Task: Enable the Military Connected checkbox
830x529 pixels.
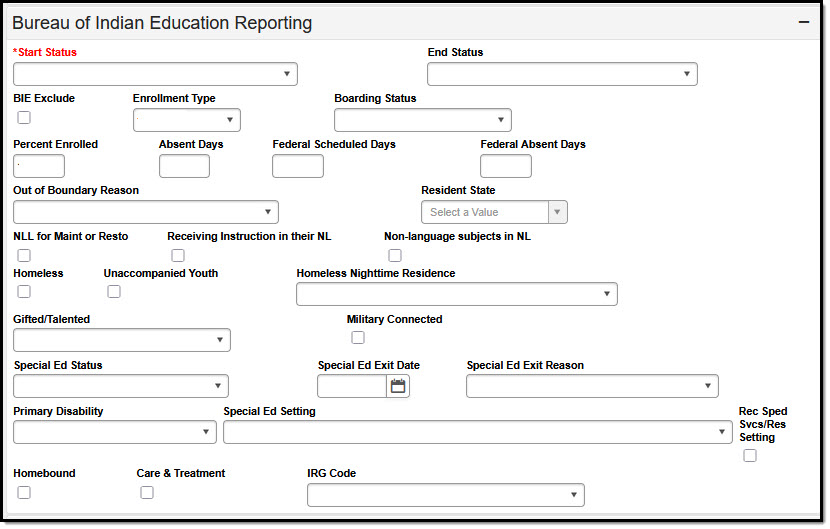Action: 358,337
